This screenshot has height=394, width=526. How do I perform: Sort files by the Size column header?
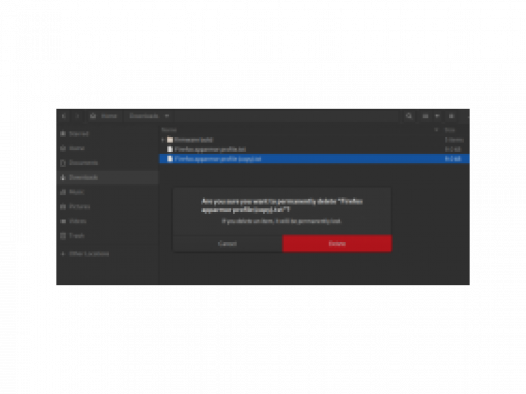point(450,130)
